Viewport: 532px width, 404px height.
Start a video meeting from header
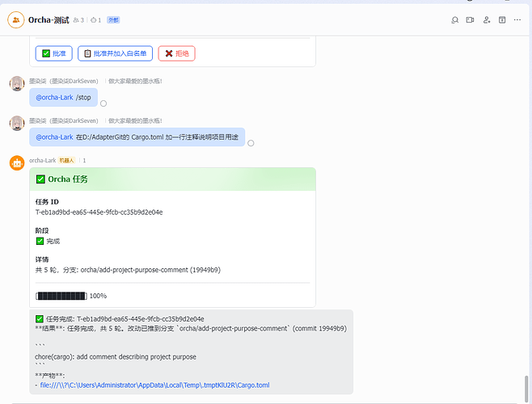pos(470,20)
